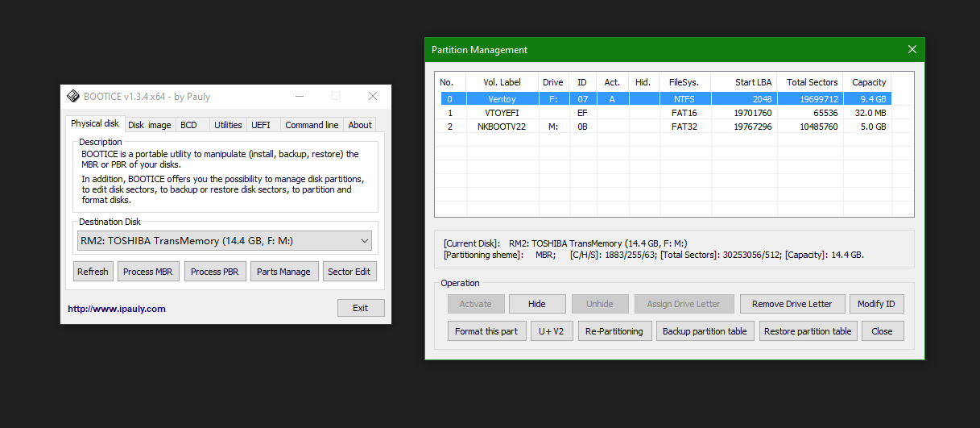The height and width of the screenshot is (428, 980).
Task: Click the Modify ID button
Action: point(876,304)
